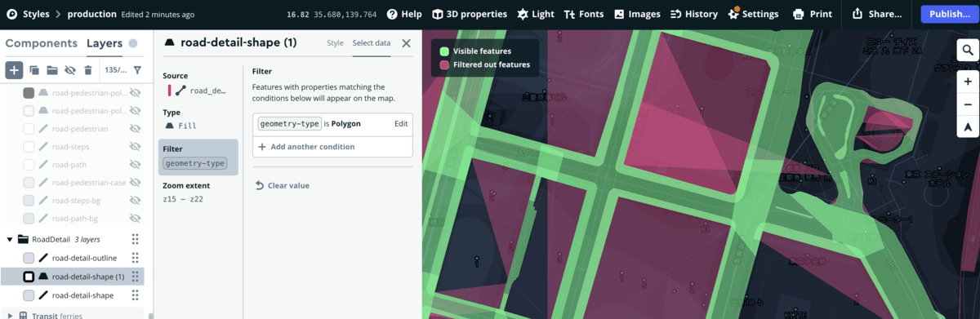Click drag handle of RoadDetail group
The image size is (980, 319).
[136, 239]
